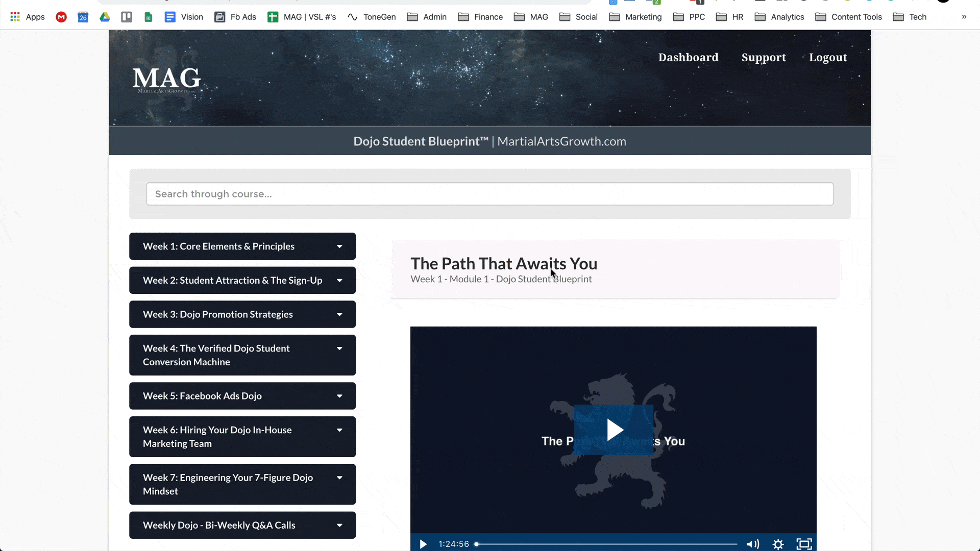This screenshot has width=980, height=551.
Task: Enter fullscreen video mode
Action: 804,544
